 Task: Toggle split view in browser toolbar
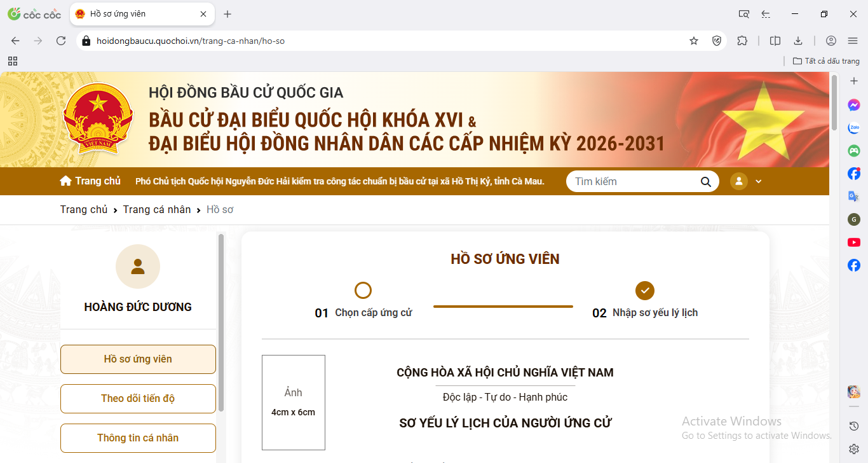[x=775, y=41]
